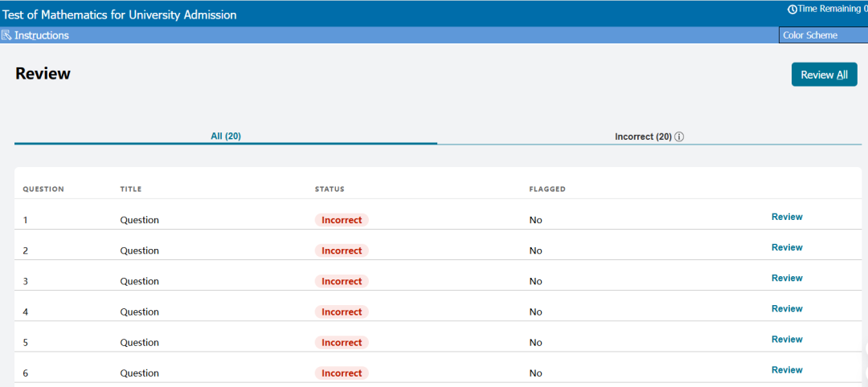Click the Instructions notepad icon
Viewport: 868px width, 387px height.
(6, 35)
